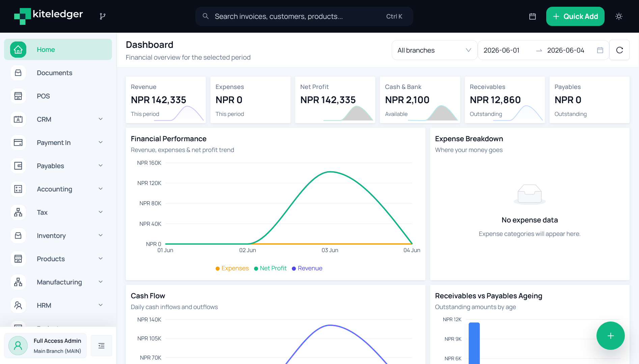
Task: Expand the HRM menu chevron
Action: tap(101, 305)
